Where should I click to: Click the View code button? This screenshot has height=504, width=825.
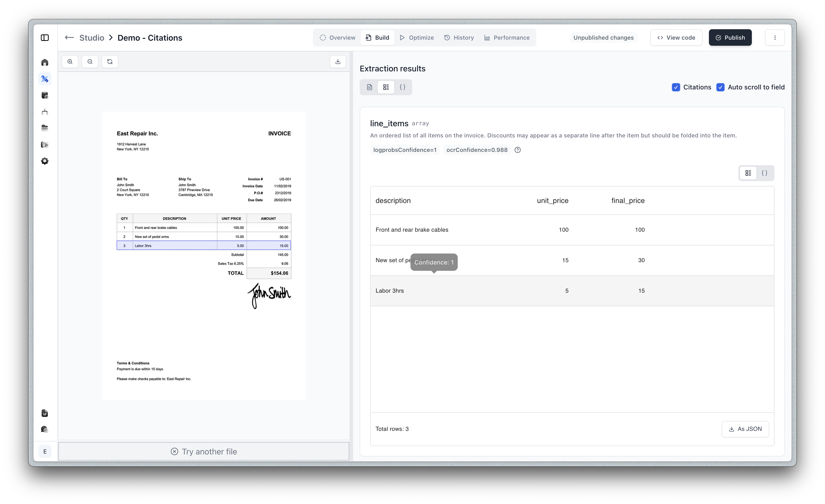[676, 38]
